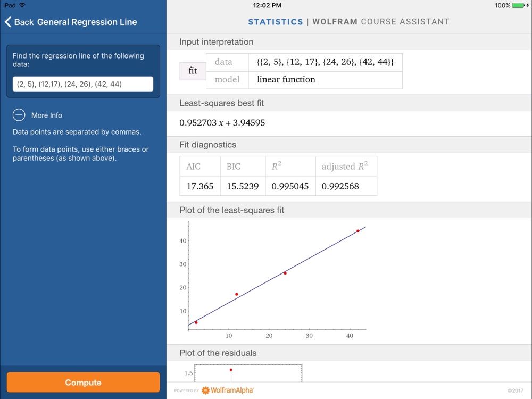The image size is (532, 399).
Task: Tap the least-squares fit plot
Action: coord(273,280)
